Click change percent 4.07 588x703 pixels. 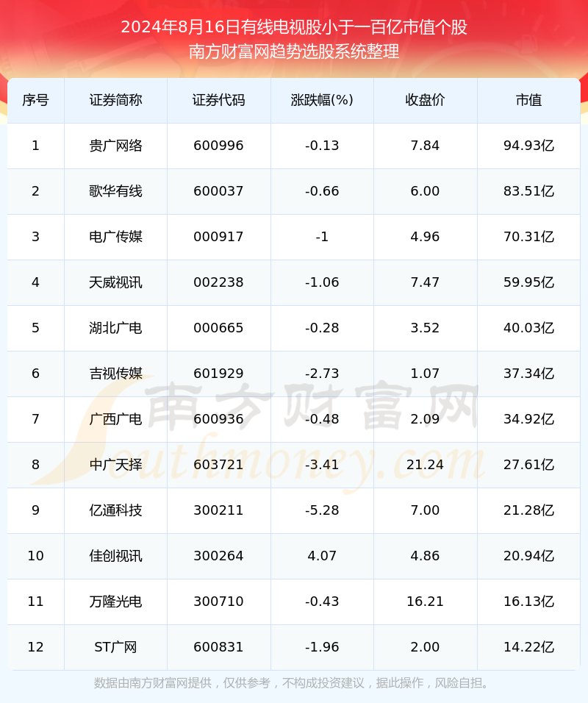pos(322,556)
